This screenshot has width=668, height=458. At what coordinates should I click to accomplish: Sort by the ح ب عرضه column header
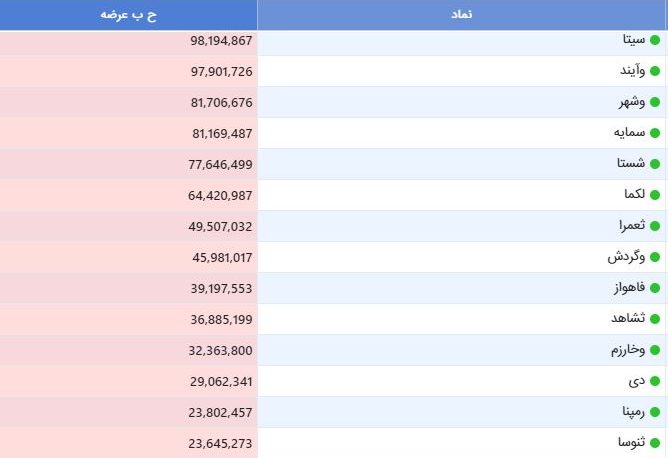tap(128, 15)
